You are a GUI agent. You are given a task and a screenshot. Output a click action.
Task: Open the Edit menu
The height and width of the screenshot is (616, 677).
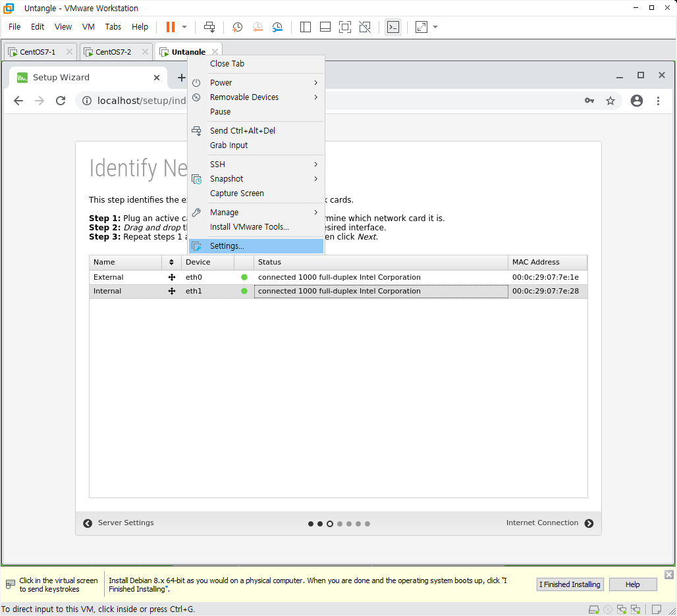point(38,27)
